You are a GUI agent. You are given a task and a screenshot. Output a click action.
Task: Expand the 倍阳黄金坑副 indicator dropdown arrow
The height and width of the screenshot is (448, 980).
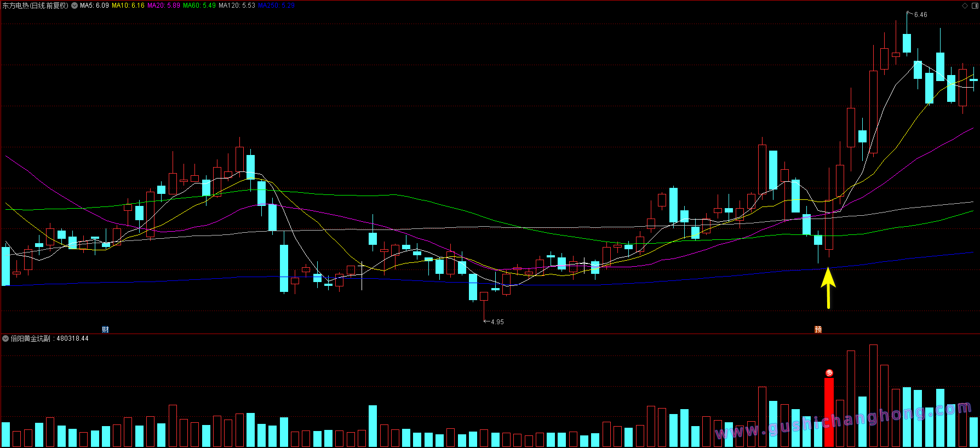[x=5, y=338]
